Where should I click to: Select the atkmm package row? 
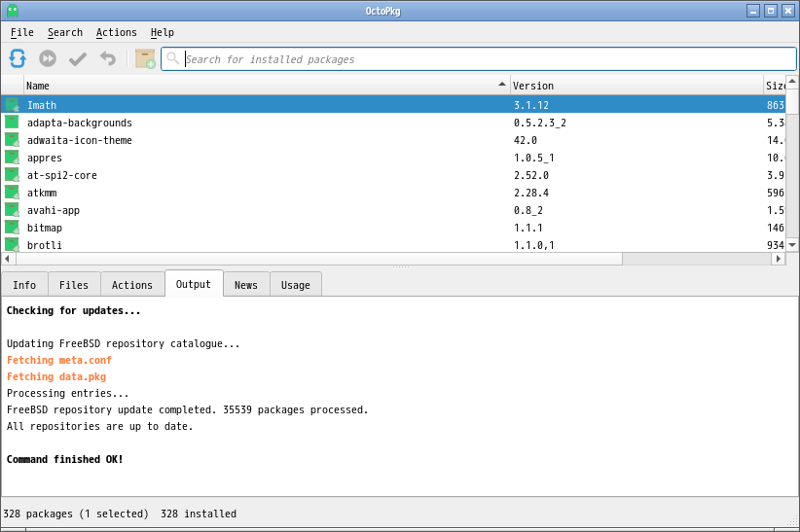click(393, 193)
